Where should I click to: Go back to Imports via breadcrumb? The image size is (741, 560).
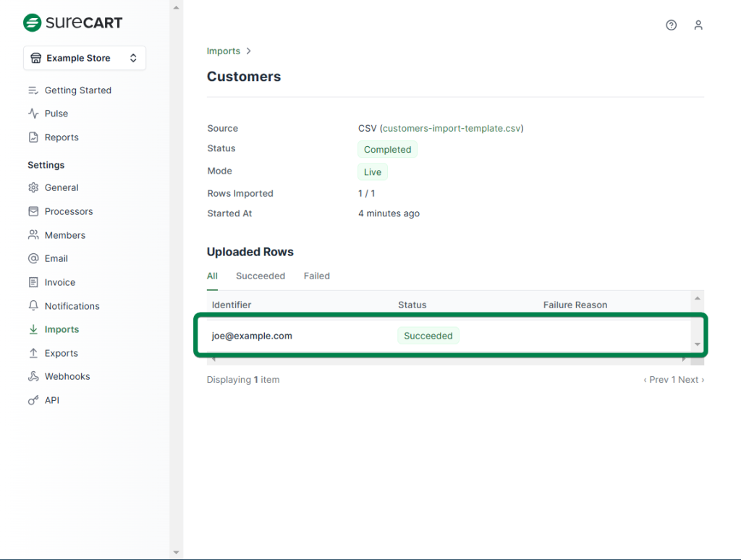tap(223, 51)
